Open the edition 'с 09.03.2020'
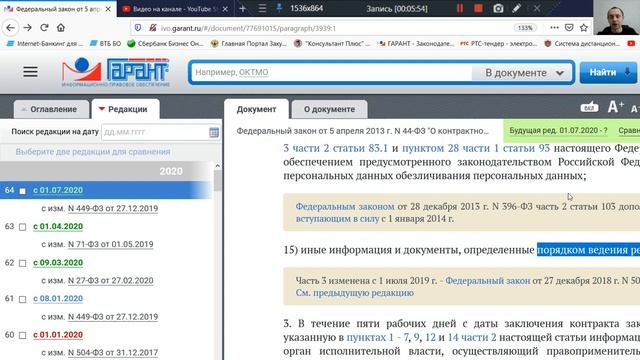640x360 pixels. [x=58, y=262]
